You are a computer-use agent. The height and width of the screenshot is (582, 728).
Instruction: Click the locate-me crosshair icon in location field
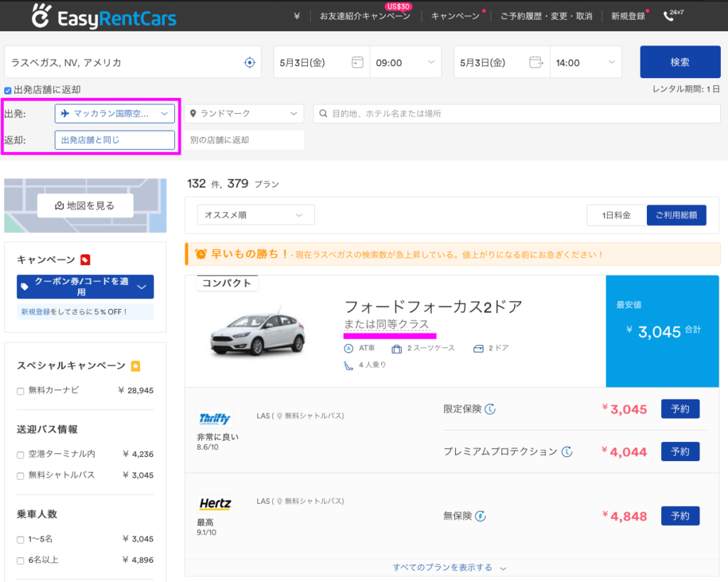[250, 63]
